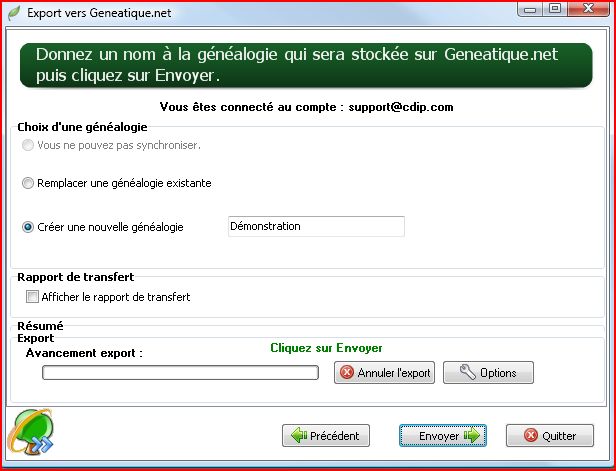
Task: Click Quitter to exit the export wizard
Action: pyautogui.click(x=550, y=435)
